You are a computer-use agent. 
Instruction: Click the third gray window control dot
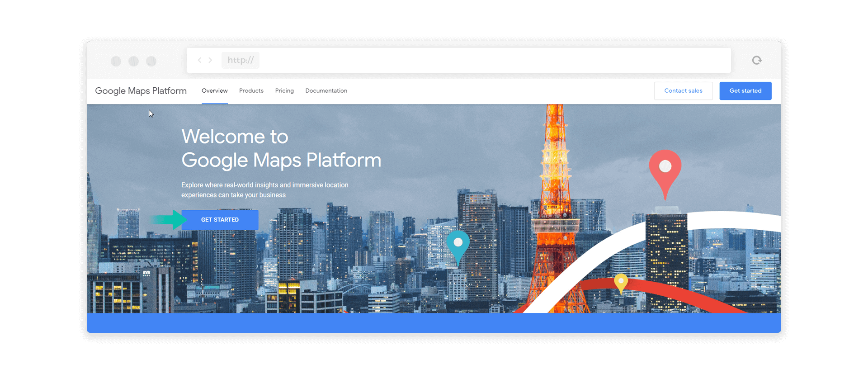click(x=151, y=61)
